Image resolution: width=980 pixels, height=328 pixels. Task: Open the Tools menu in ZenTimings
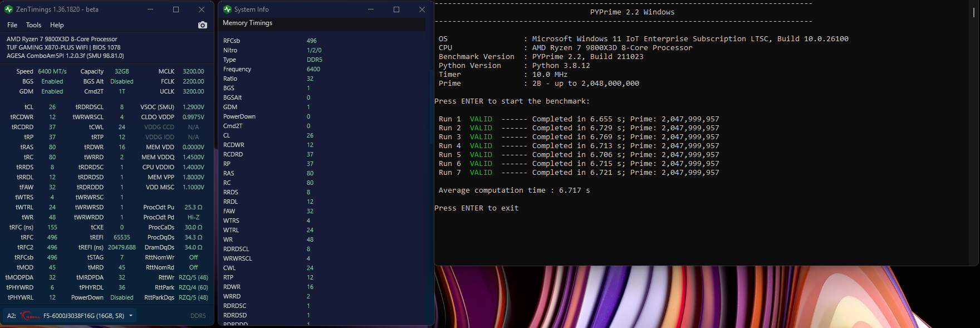coord(33,25)
